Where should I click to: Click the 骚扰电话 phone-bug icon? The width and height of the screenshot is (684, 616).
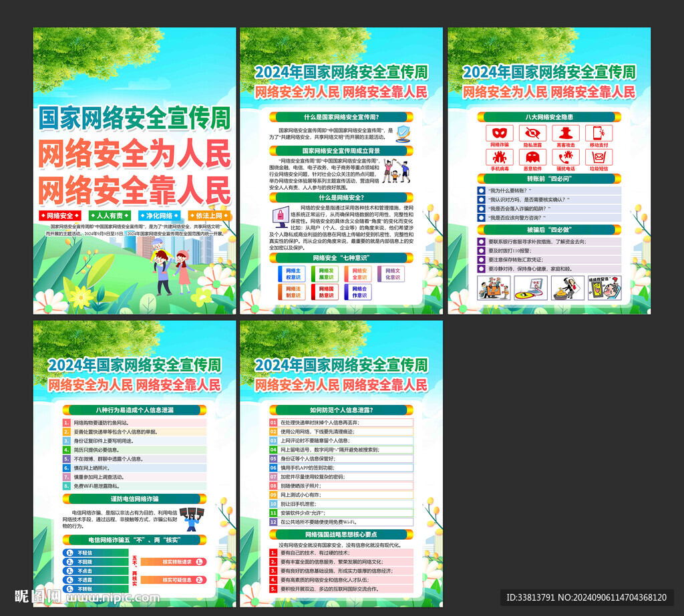[566, 156]
